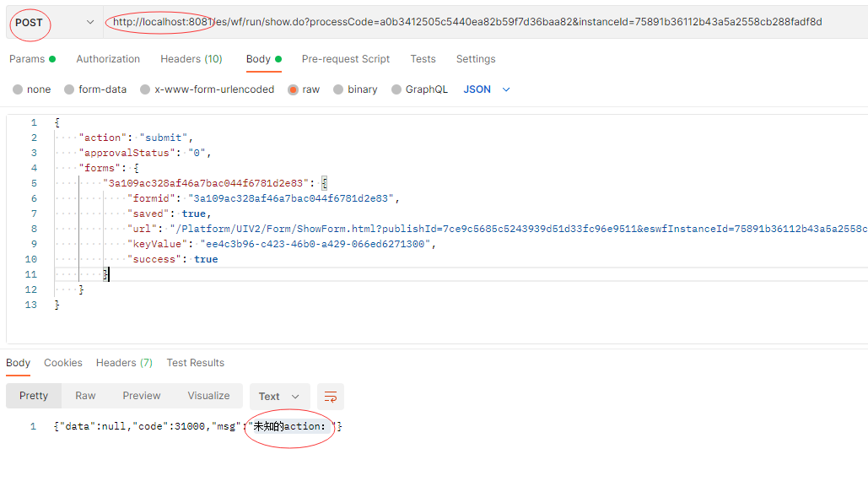Open the Test Results tab

tap(196, 363)
